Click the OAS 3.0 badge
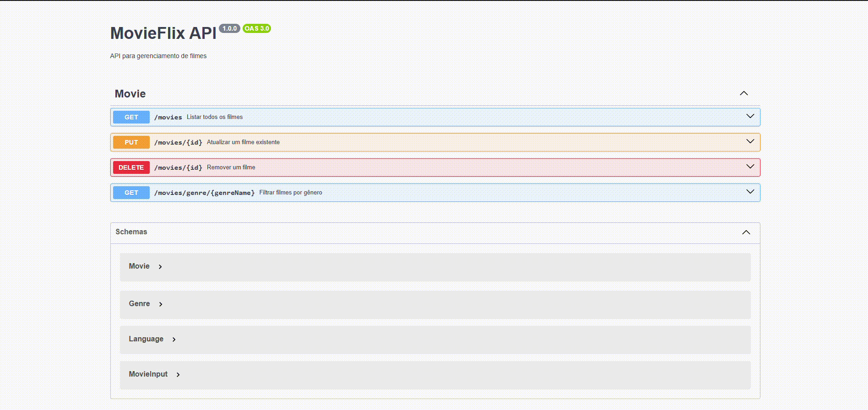868x410 pixels. 257,28
